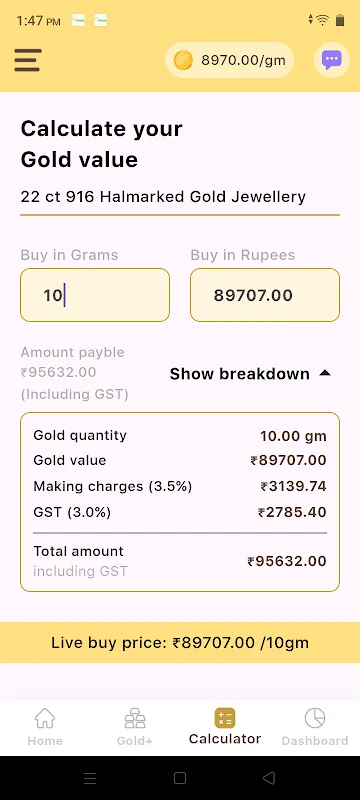
Task: Tap the Android recent apps icon
Action: 90,778
